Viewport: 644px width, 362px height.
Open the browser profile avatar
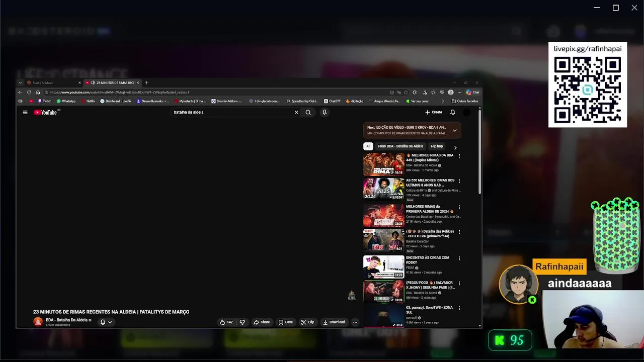pyautogui.click(x=451, y=93)
